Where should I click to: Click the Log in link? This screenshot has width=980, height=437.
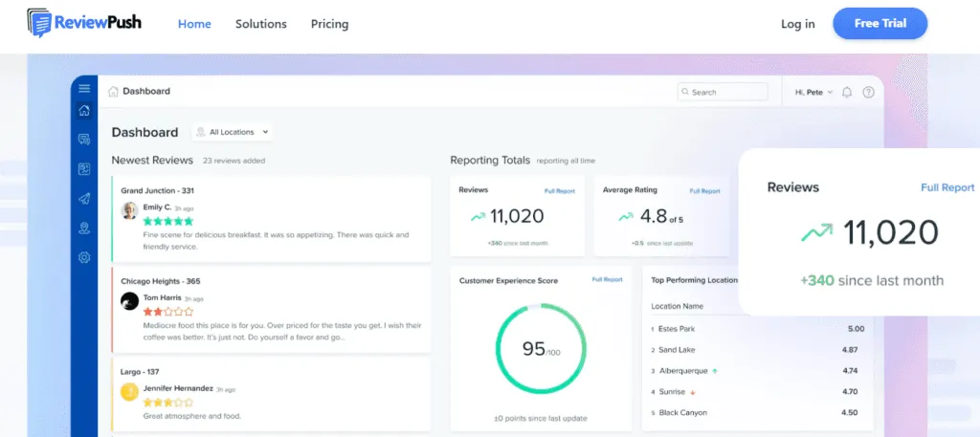point(797,24)
